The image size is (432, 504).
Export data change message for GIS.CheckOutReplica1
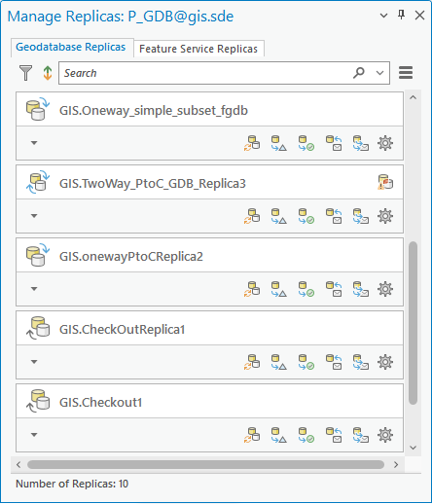(x=279, y=362)
